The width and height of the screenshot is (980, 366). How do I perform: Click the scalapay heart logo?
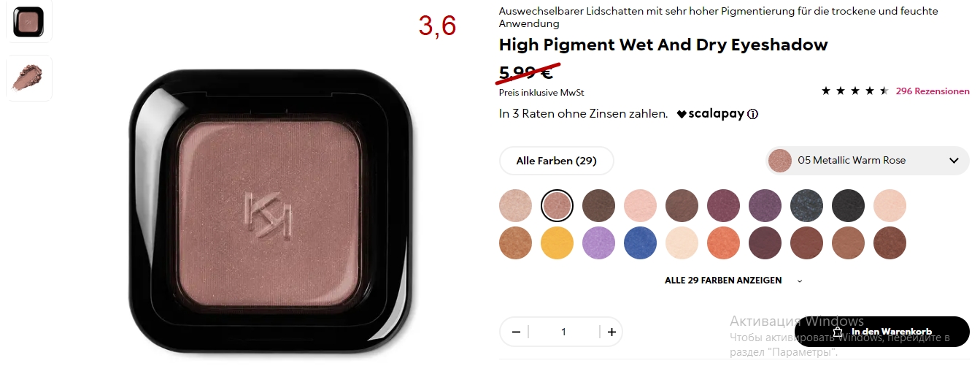tap(682, 114)
